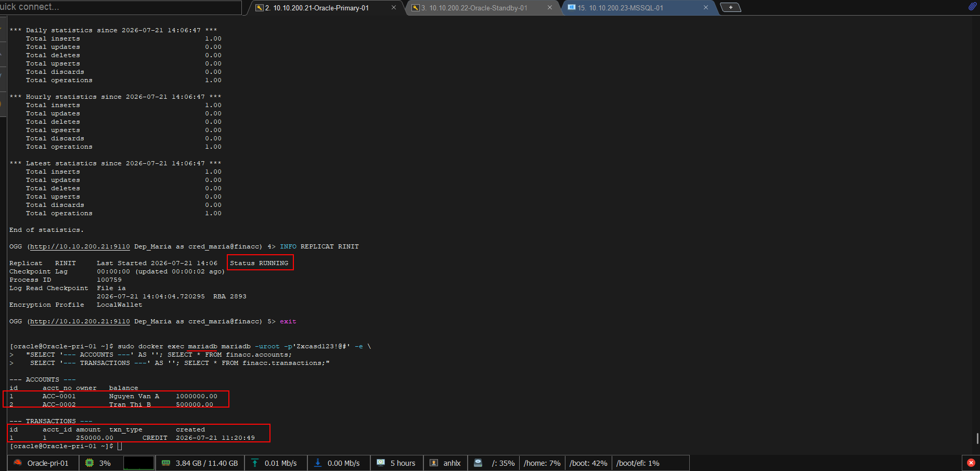
Task: Click the 1000000.00 balance value
Action: click(x=197, y=396)
